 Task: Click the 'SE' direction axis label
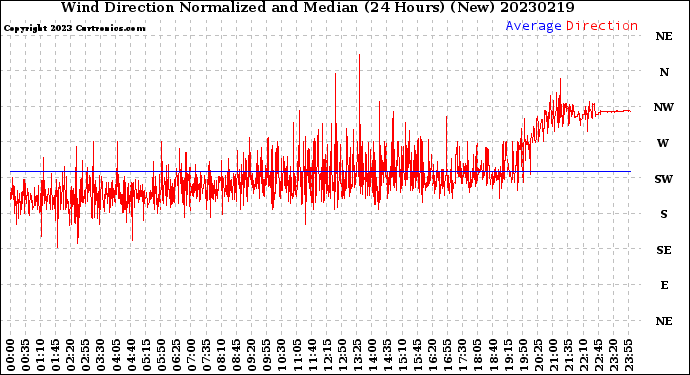tap(664, 250)
